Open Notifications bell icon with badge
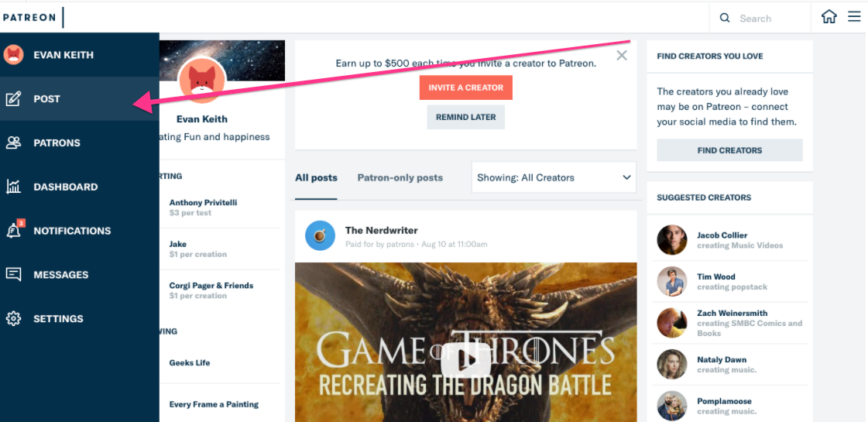Screen dimensions: 868x422 tap(13, 231)
